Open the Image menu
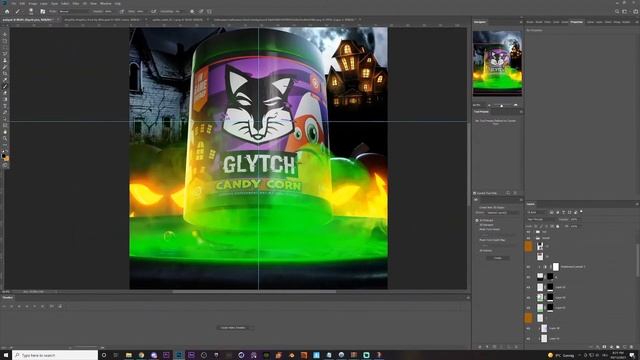The image size is (640, 360). (x=32, y=3)
